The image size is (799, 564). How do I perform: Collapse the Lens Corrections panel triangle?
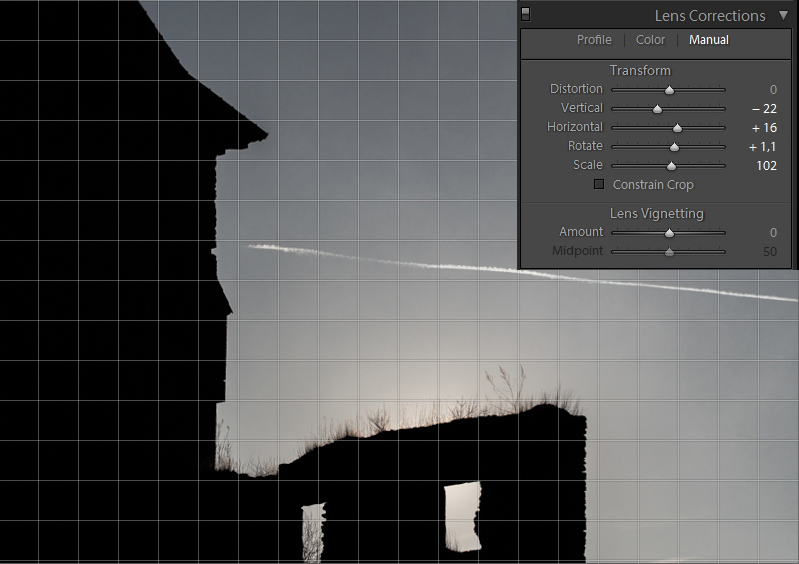(x=783, y=15)
